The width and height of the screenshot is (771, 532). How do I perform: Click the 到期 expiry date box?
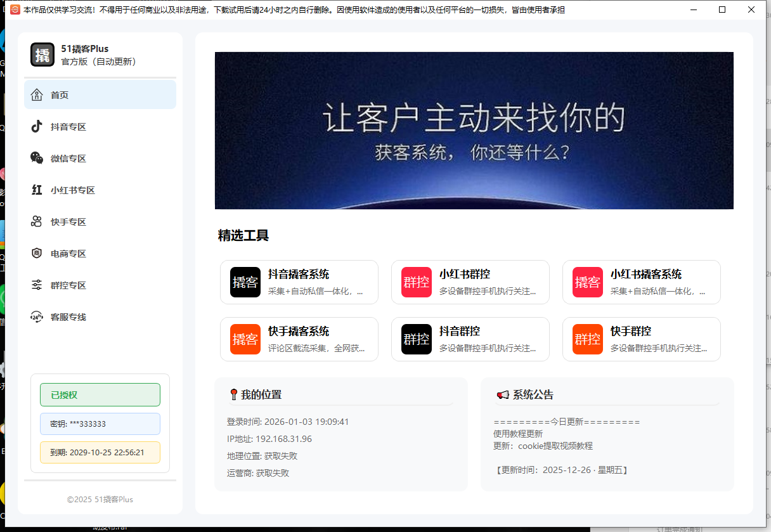click(100, 453)
